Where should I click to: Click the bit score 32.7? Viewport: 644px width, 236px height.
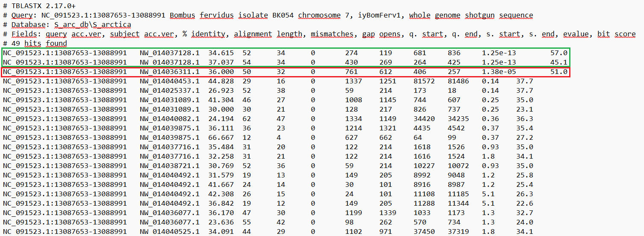(x=525, y=212)
